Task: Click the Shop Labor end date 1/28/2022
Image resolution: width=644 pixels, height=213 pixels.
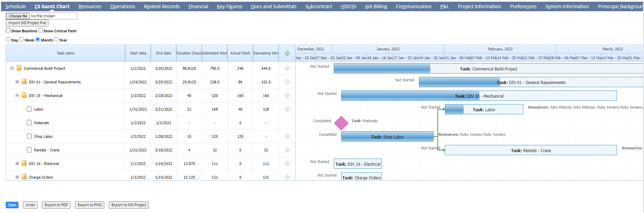Action: (x=164, y=136)
